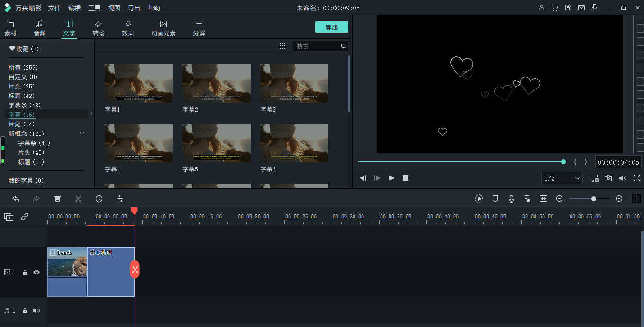Take a snapshot with the camera icon

click(608, 178)
